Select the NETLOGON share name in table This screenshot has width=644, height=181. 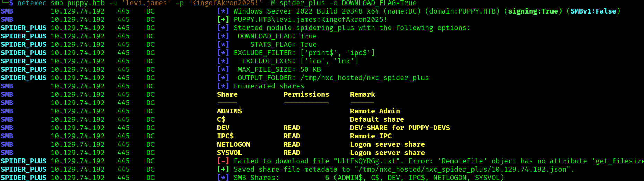click(233, 144)
